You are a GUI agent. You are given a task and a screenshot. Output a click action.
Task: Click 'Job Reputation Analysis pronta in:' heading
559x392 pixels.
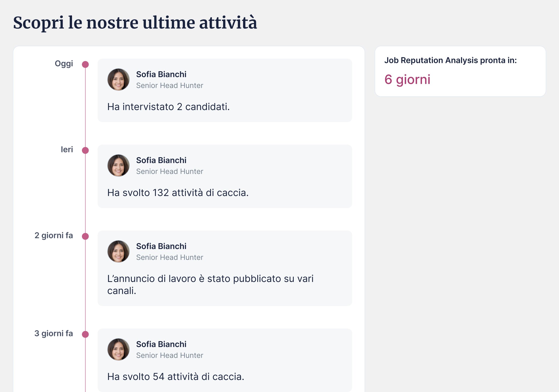tap(451, 61)
